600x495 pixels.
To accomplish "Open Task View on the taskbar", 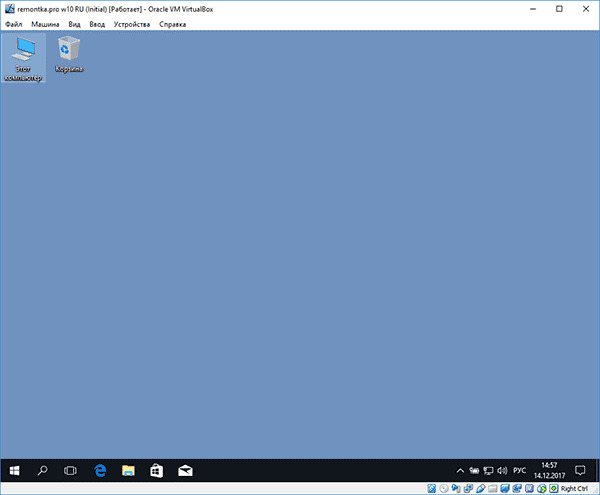I will pos(71,469).
